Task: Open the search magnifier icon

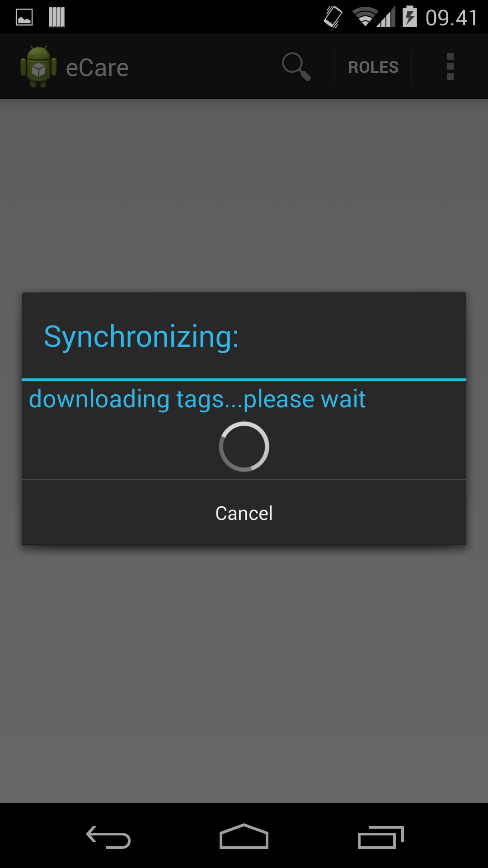Action: pyautogui.click(x=296, y=67)
